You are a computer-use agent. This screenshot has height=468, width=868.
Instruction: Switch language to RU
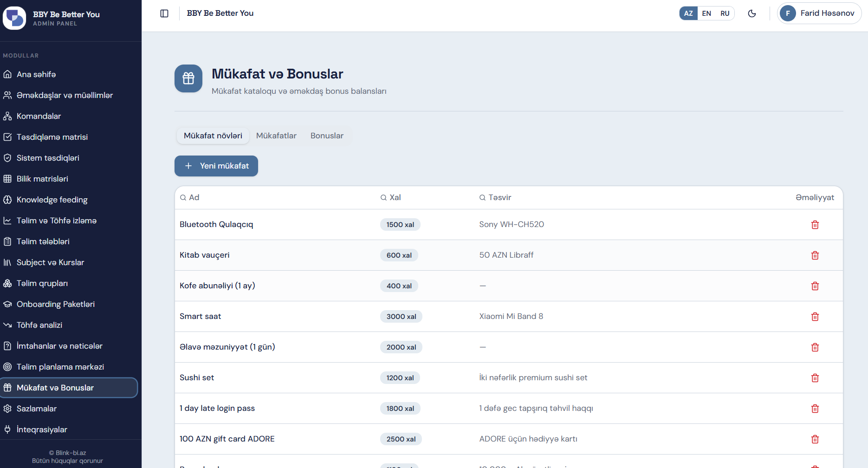pos(725,13)
